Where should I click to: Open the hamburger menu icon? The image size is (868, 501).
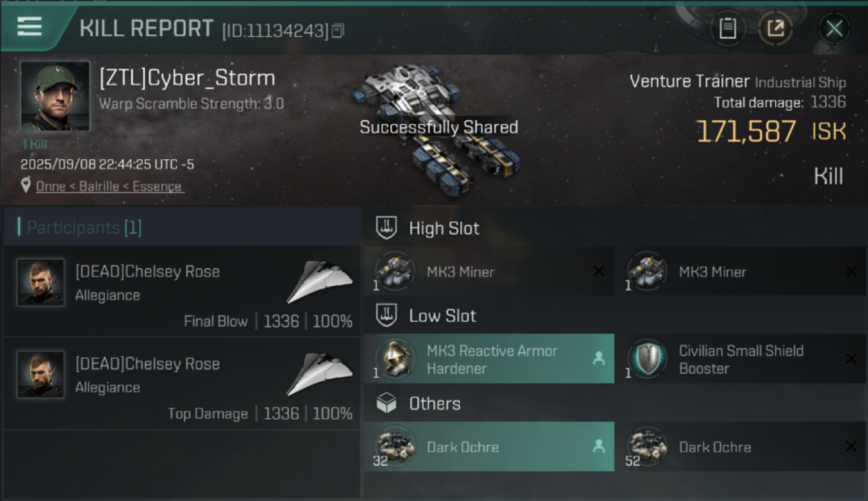30,27
